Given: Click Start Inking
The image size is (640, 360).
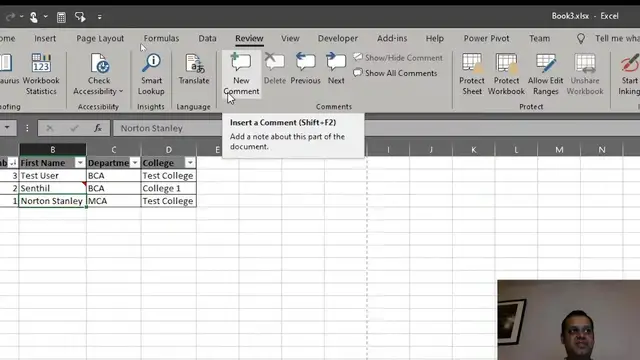Looking at the screenshot, I should tap(629, 74).
